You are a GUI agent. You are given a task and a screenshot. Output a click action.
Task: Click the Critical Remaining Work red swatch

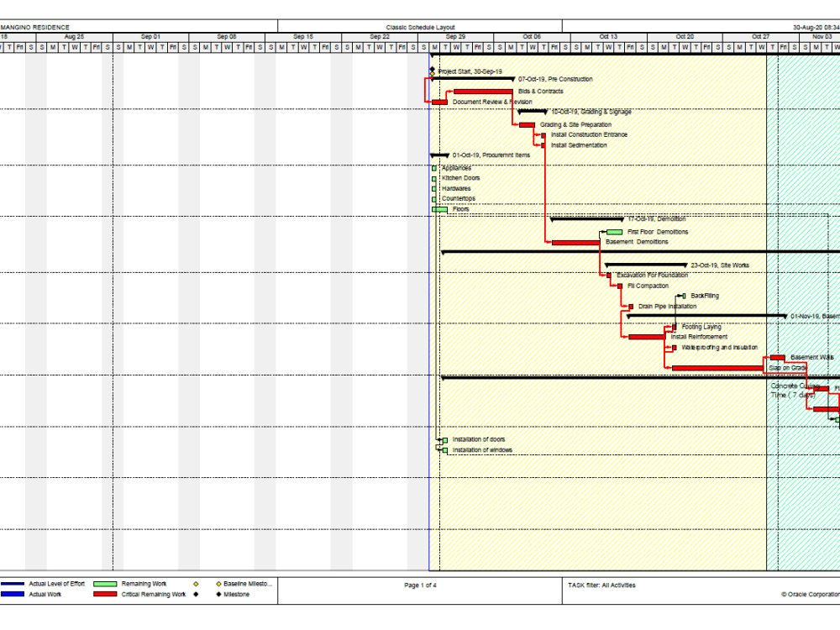[105, 594]
